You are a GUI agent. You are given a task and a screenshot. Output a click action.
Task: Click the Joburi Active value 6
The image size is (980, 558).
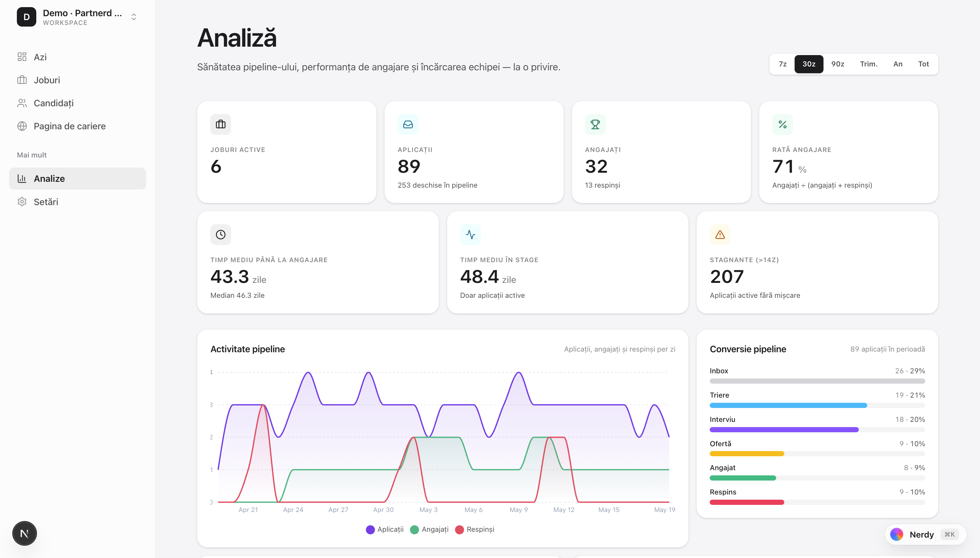tap(216, 166)
